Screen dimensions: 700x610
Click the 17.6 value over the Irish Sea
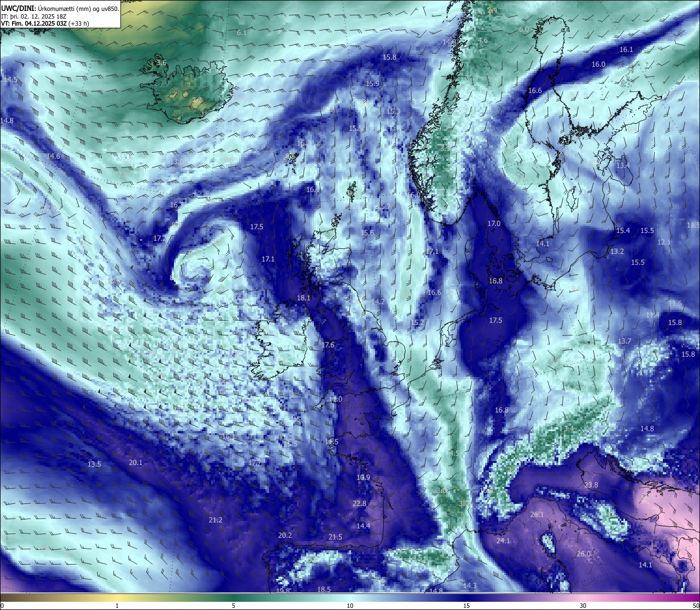(x=328, y=345)
